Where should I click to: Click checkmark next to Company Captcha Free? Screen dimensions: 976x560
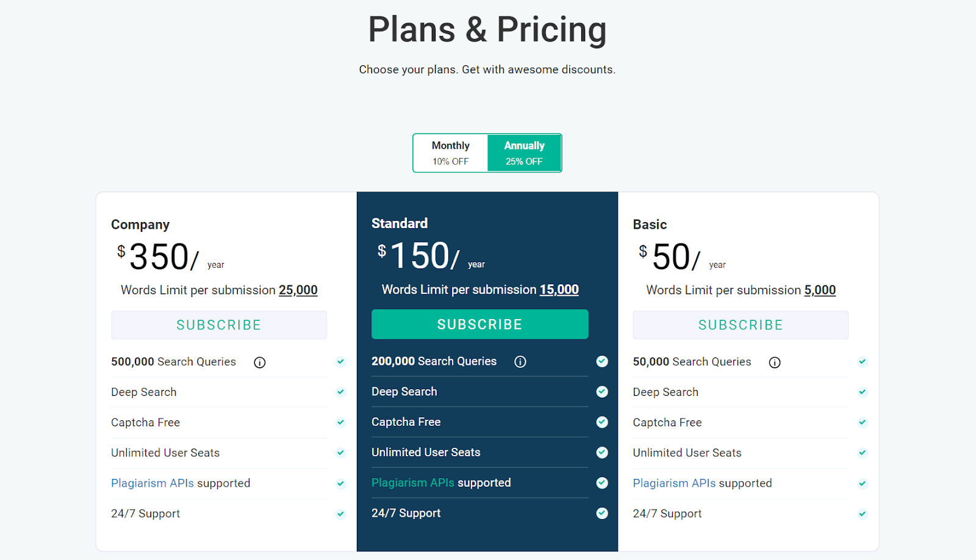point(340,422)
